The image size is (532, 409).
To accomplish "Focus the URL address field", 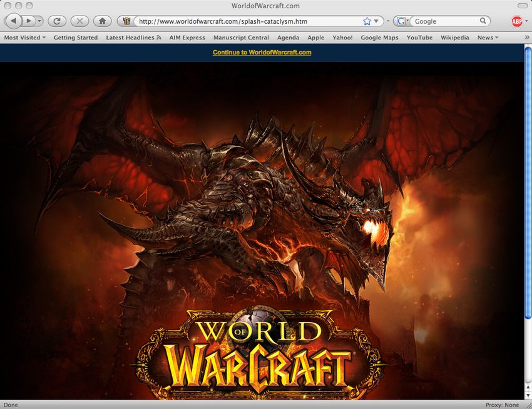I will point(249,21).
